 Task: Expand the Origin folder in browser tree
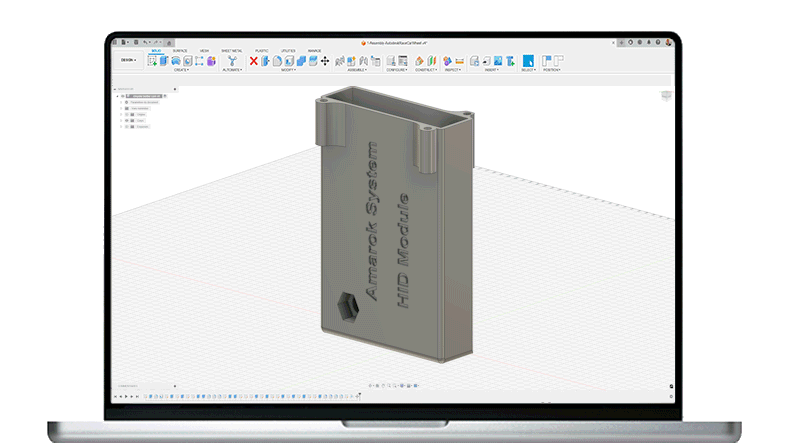[x=120, y=114]
